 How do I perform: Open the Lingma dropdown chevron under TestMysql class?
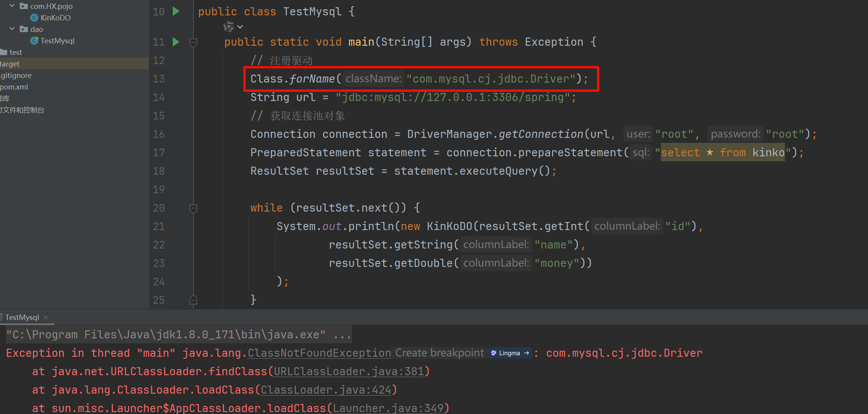tap(240, 26)
